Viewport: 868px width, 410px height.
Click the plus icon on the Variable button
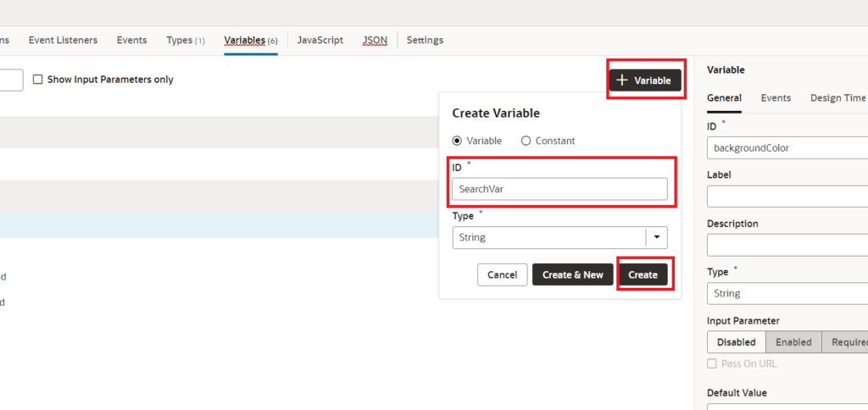click(622, 80)
